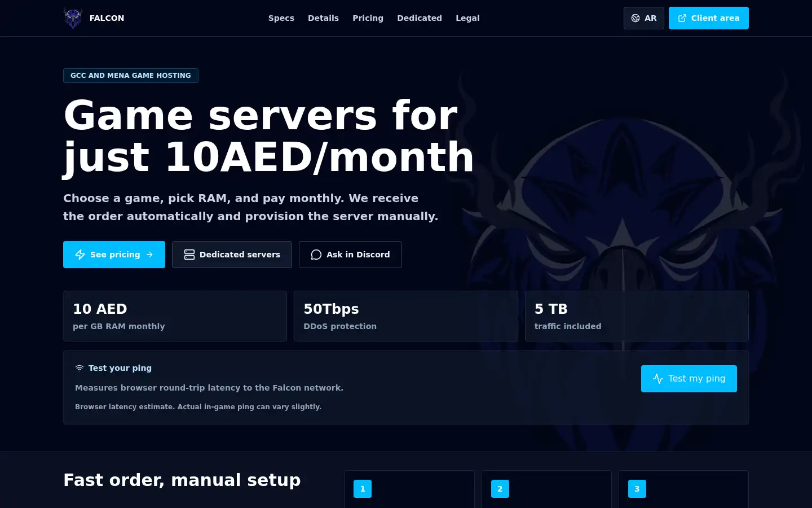Click the Game servers headline text
The height and width of the screenshot is (508, 812).
pyautogui.click(x=269, y=137)
